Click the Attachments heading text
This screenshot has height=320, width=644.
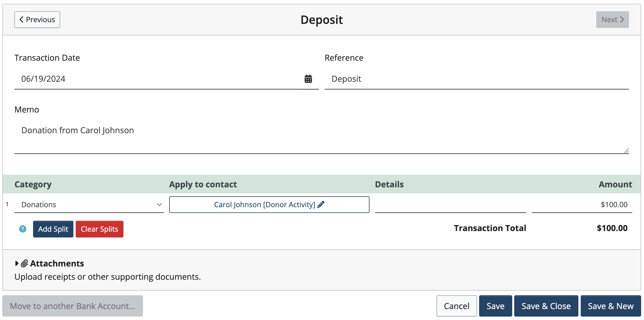tap(57, 263)
